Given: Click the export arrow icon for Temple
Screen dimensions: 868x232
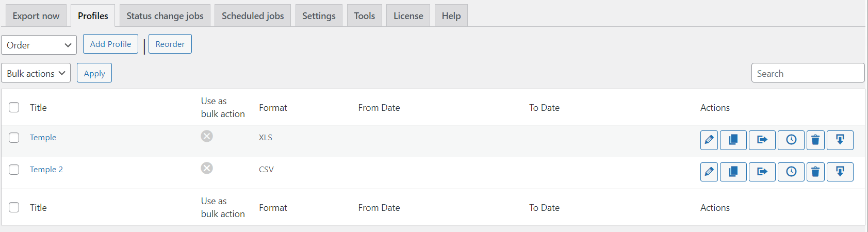Looking at the screenshot, I should tap(762, 140).
